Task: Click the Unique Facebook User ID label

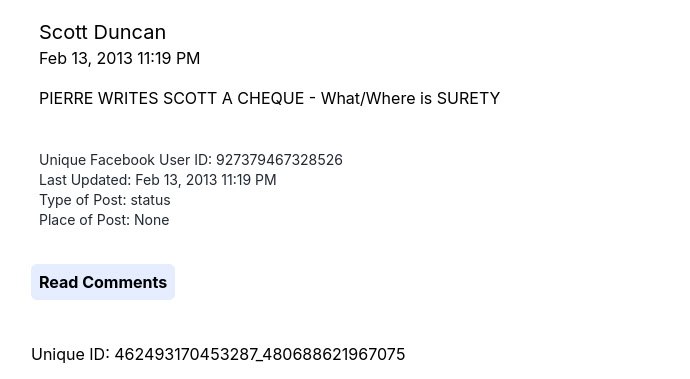Action: [x=125, y=160]
